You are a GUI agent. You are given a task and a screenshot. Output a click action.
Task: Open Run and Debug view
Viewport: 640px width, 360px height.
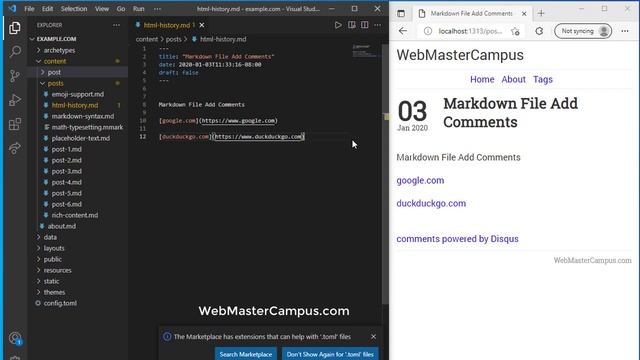pos(15,100)
